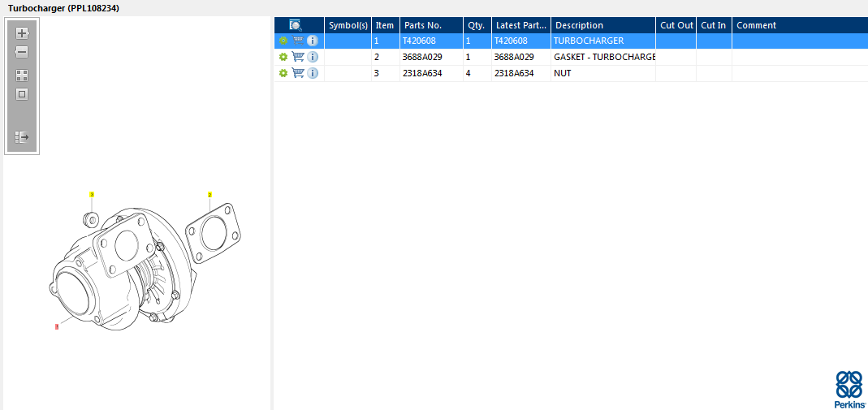Click the four-squares view icon in the diagram toolbar
This screenshot has width=868, height=410.
(22, 76)
